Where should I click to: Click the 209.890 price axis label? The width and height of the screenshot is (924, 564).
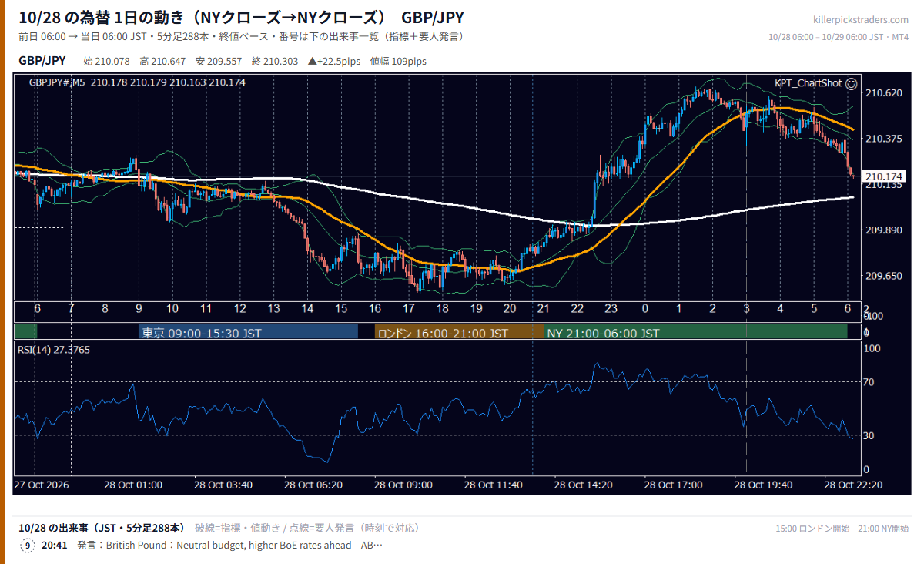[884, 230]
